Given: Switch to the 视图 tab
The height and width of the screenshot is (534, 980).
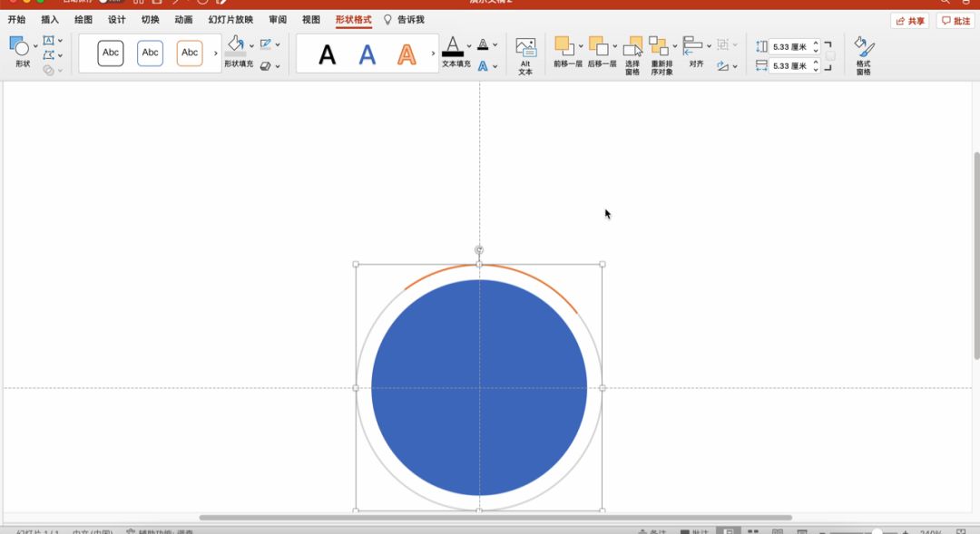Looking at the screenshot, I should pos(311,20).
